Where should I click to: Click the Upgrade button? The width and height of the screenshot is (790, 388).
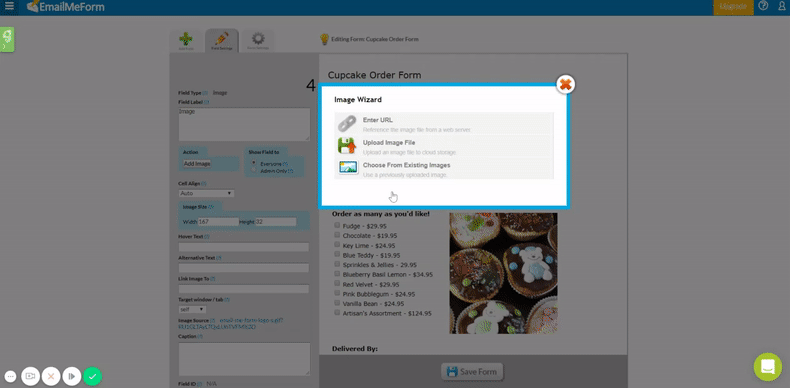733,7
